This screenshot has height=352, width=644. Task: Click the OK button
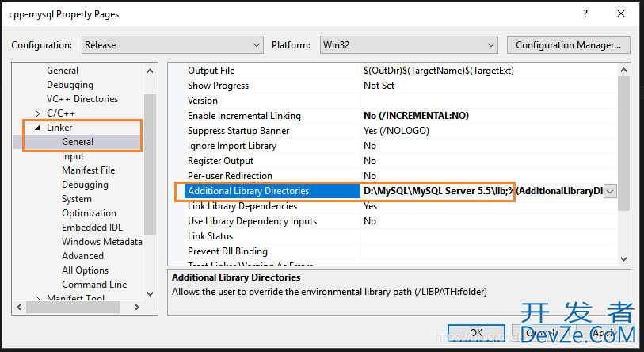pos(476,333)
